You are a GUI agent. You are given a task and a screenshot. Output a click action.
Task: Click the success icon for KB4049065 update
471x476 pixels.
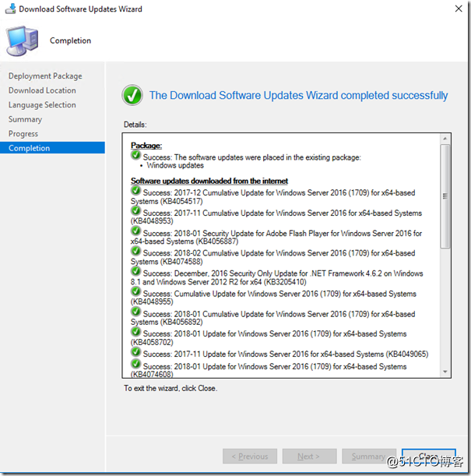(135, 351)
